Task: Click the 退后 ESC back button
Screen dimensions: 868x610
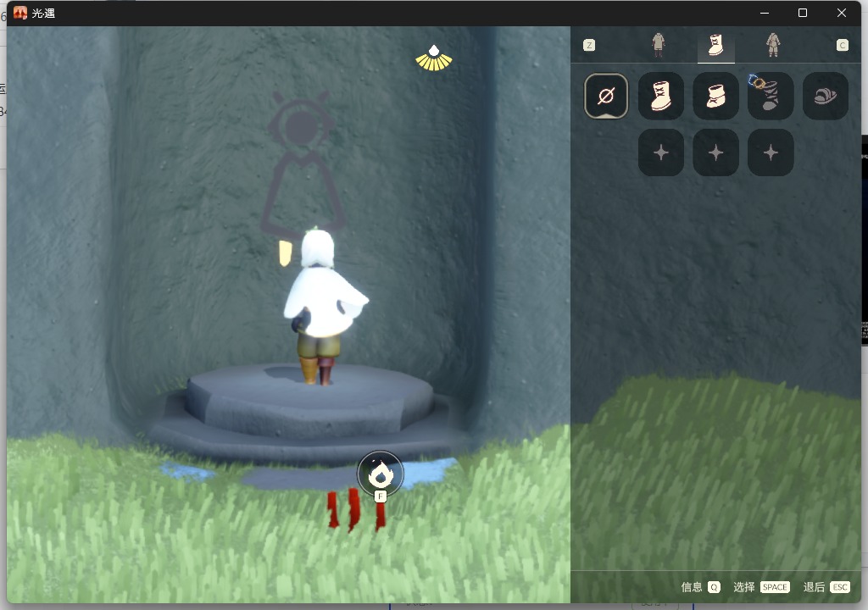Action: (x=826, y=587)
